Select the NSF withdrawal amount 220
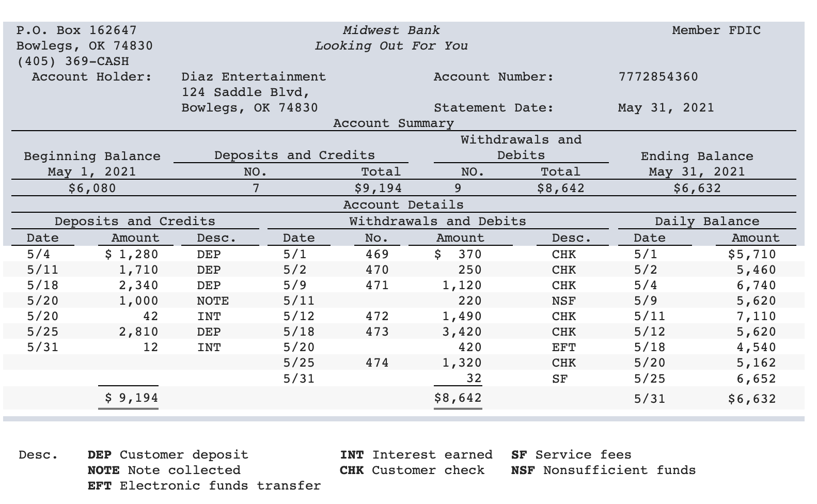The width and height of the screenshot is (817, 504). coord(470,301)
